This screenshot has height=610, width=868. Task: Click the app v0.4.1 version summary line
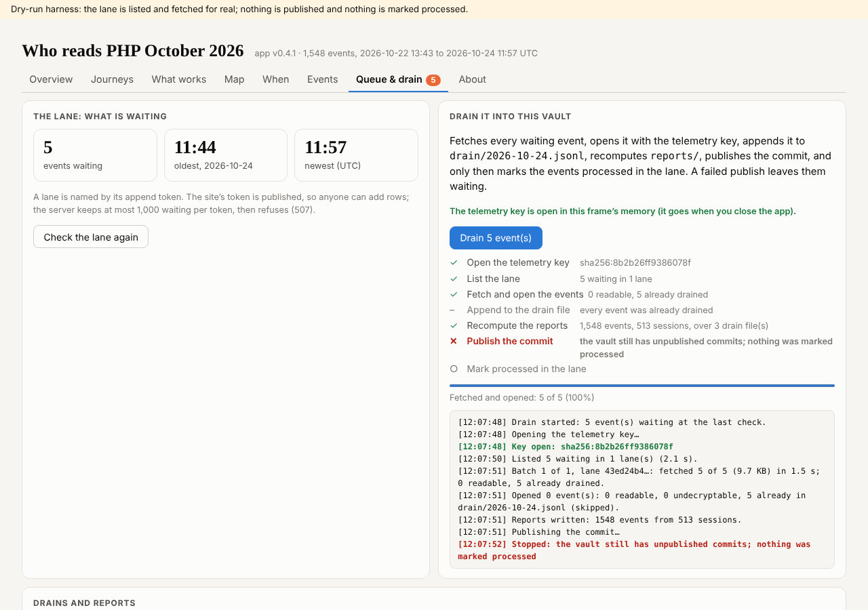[x=396, y=53]
